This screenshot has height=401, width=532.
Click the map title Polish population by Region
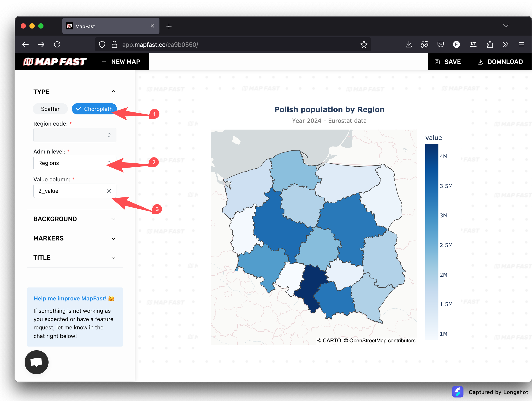tap(329, 109)
